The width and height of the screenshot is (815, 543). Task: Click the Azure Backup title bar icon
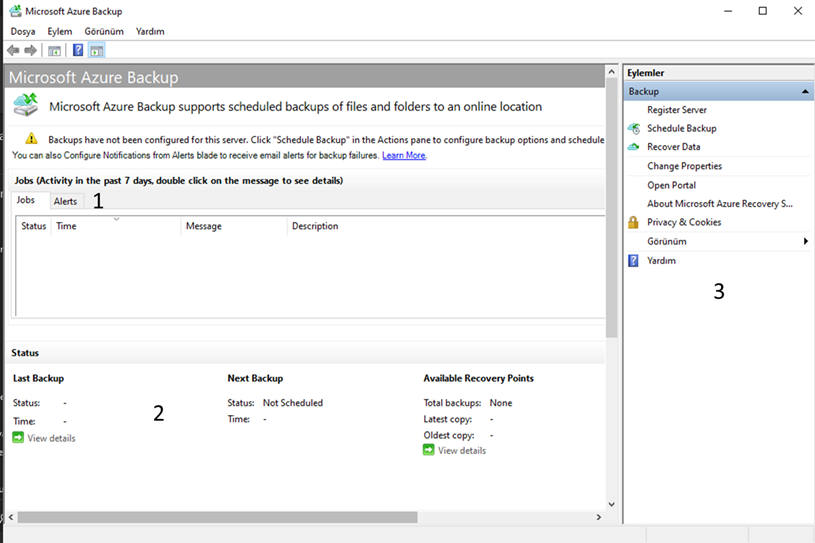pos(16,11)
